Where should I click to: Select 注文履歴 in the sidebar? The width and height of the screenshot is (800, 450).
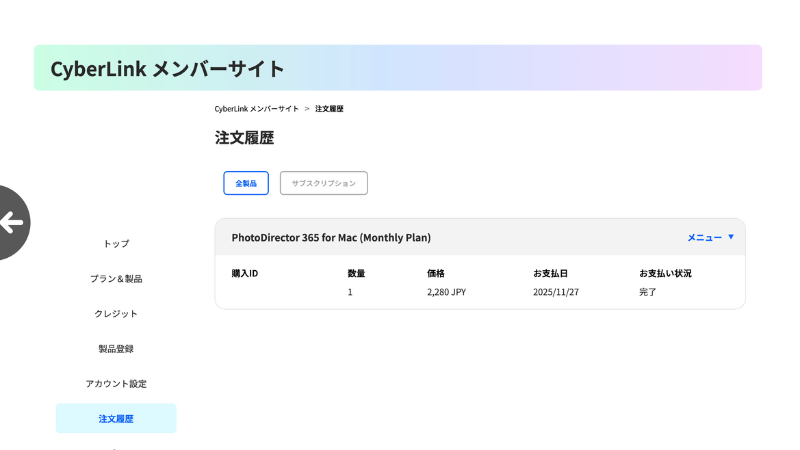click(116, 418)
